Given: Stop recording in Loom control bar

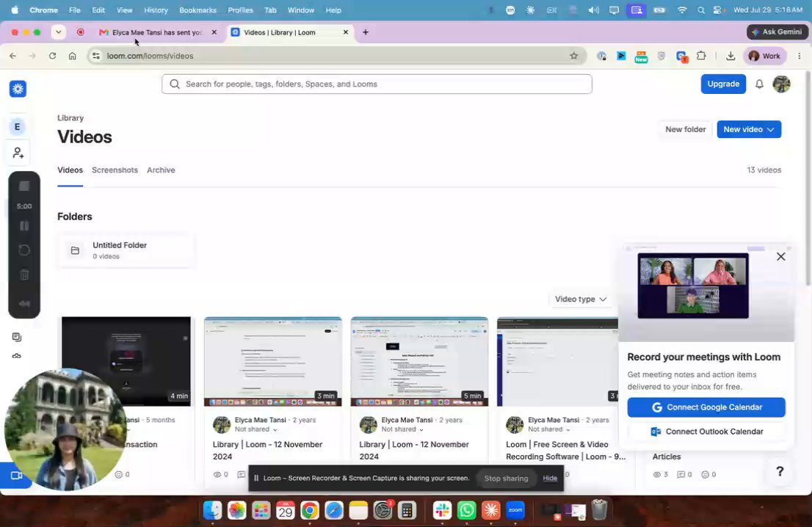Looking at the screenshot, I should (23, 186).
